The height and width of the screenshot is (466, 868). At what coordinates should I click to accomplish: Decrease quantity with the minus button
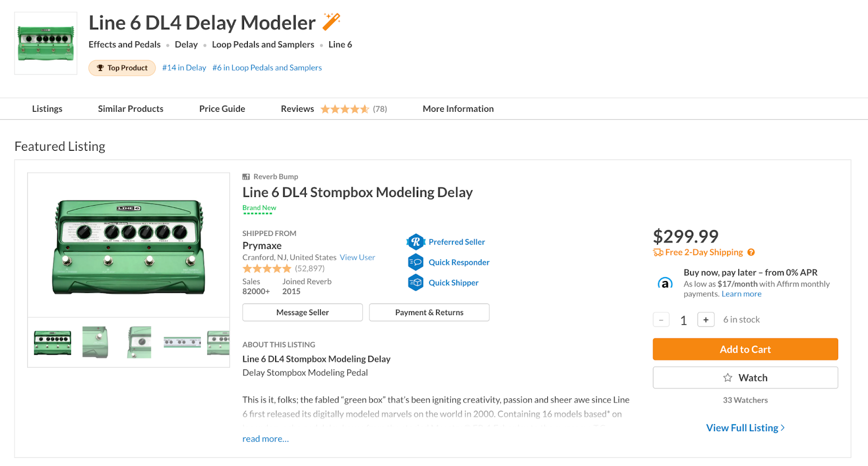[661, 320]
